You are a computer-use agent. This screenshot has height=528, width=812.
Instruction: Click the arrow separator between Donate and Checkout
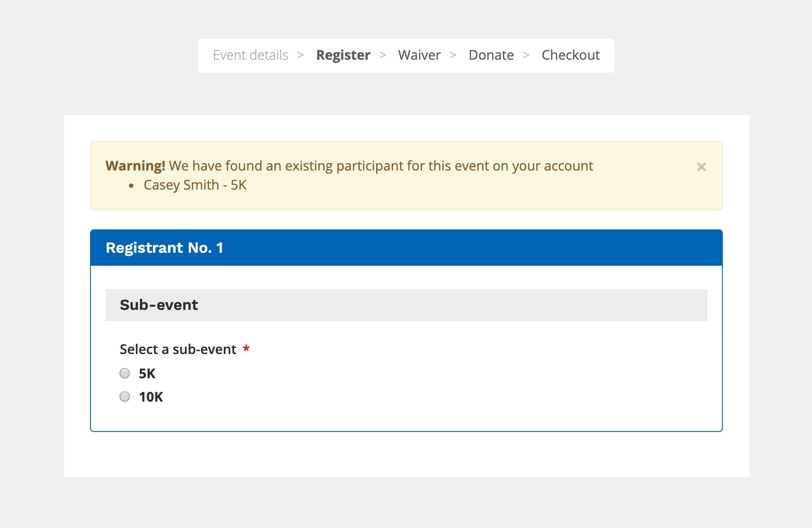coord(526,55)
